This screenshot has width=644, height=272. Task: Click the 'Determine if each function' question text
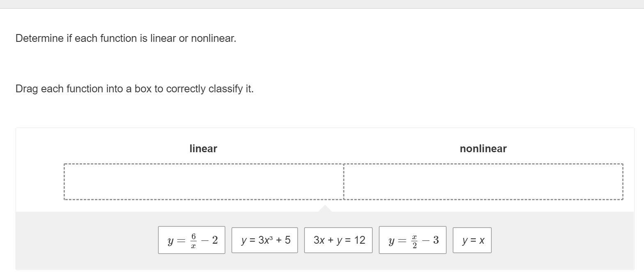tap(82, 38)
